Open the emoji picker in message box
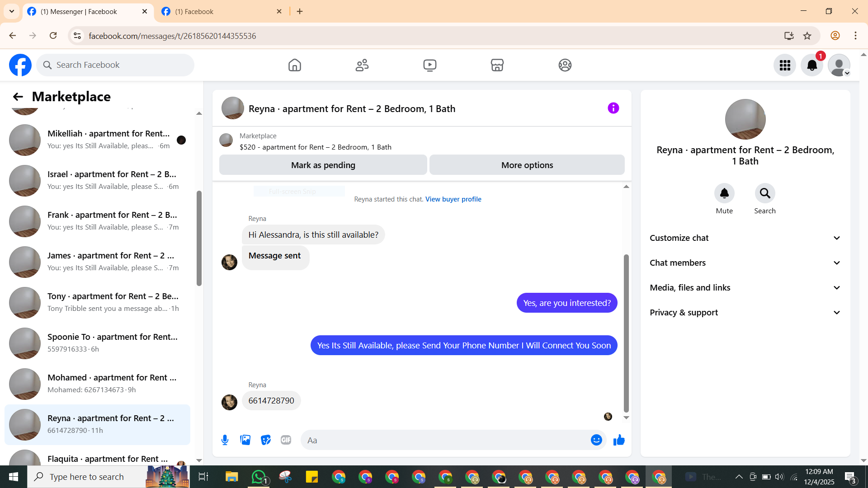This screenshot has height=488, width=868. 596,440
